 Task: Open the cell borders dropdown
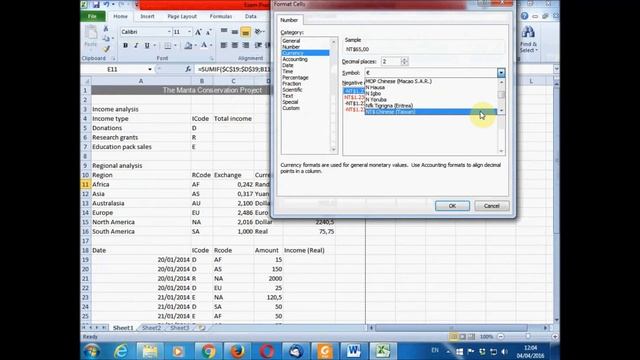coord(176,45)
